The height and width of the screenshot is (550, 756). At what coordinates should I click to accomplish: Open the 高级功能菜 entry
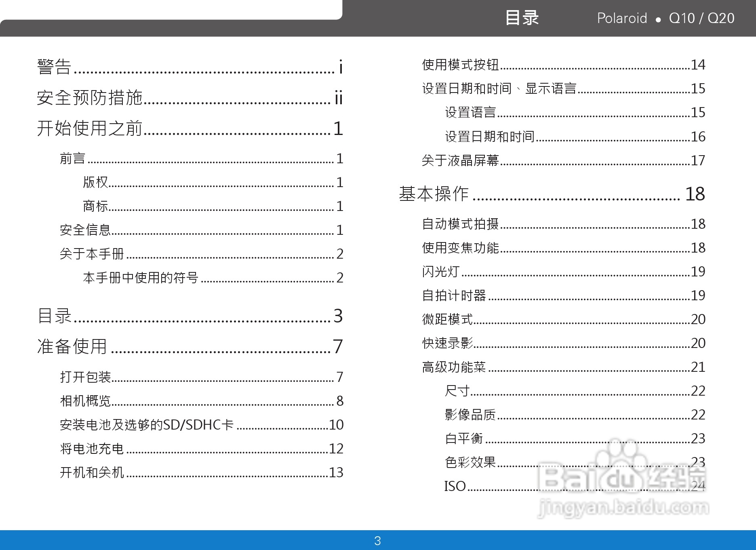coord(564,367)
